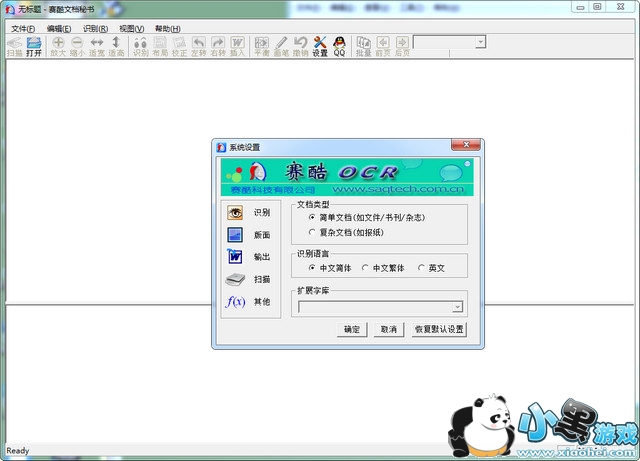Go to next page with 后页 icon

(x=402, y=46)
